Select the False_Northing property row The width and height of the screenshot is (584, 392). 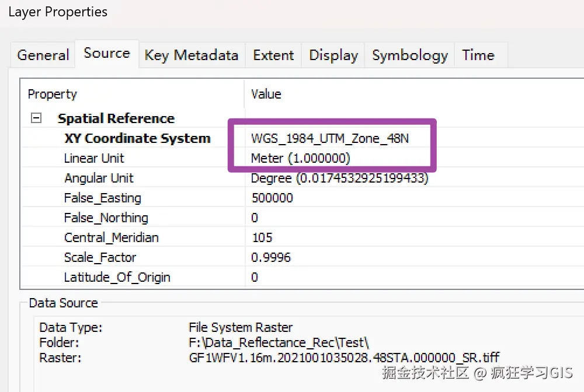point(106,218)
